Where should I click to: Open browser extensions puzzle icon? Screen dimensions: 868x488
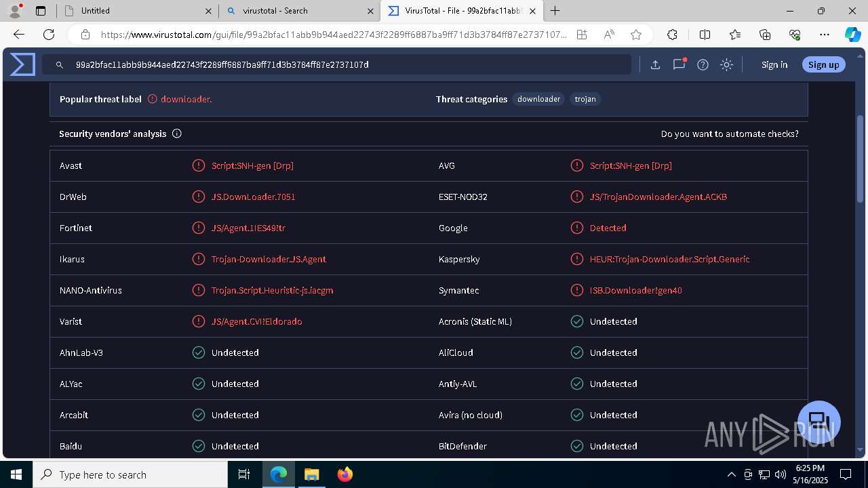coord(672,35)
